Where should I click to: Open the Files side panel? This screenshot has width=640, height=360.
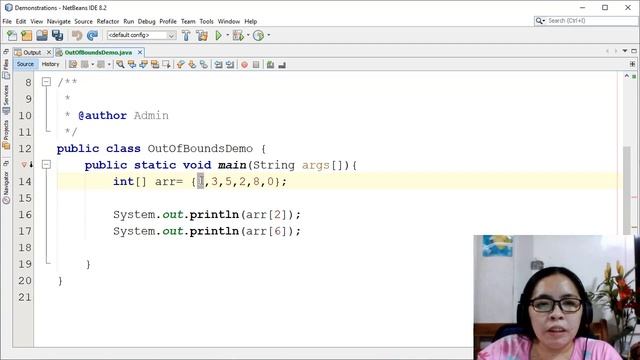point(6,69)
